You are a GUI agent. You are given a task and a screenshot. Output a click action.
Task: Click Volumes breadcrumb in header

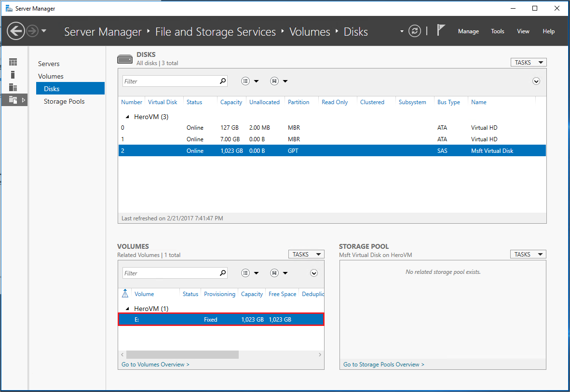pyautogui.click(x=310, y=32)
